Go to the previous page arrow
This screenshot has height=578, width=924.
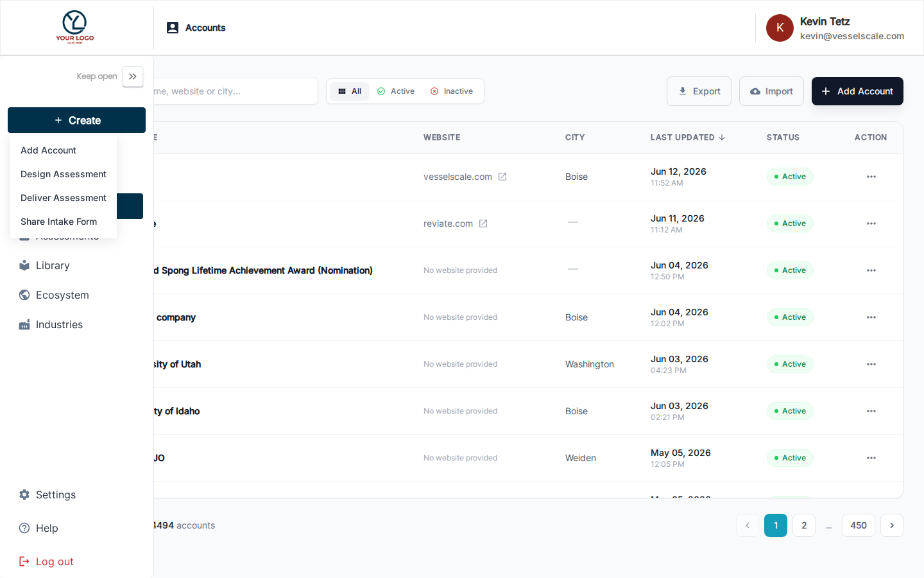point(748,525)
